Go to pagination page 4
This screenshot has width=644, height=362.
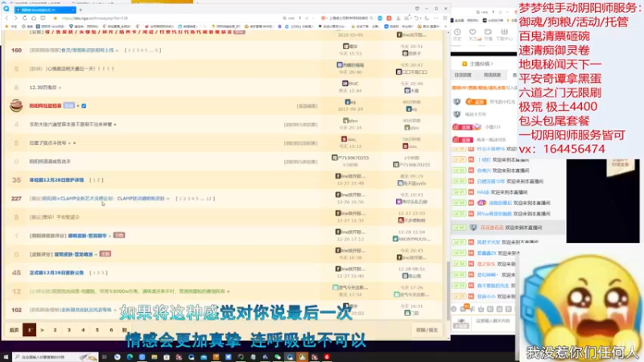click(x=83, y=330)
